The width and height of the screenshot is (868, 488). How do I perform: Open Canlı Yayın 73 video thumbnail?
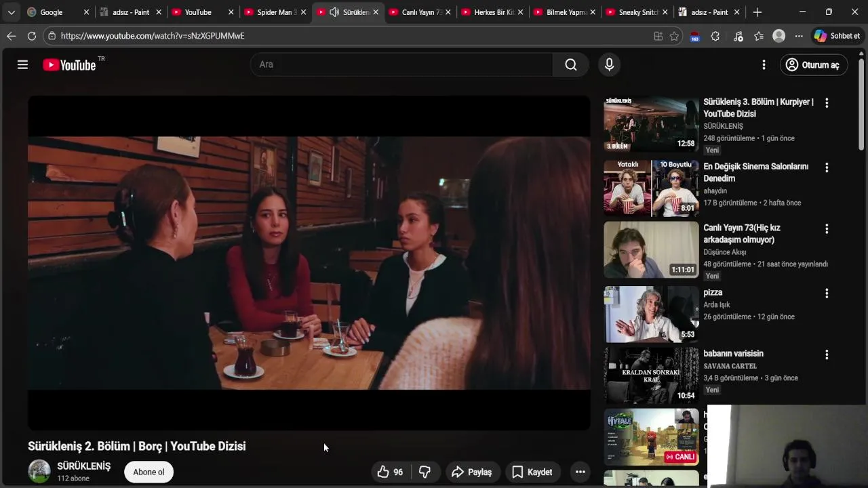(x=651, y=250)
